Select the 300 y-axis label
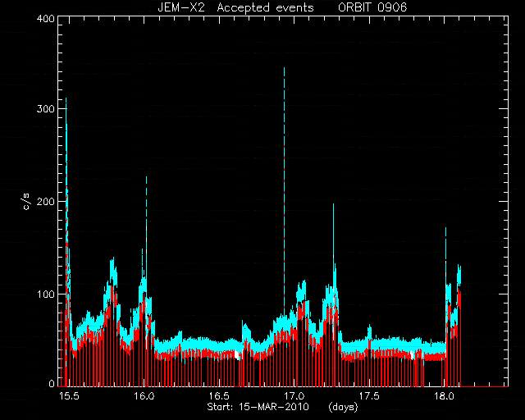The width and height of the screenshot is (525, 420). [46, 109]
